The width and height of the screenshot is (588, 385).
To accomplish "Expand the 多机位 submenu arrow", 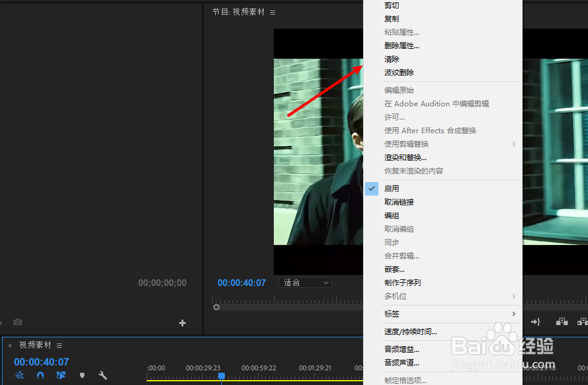I will 514,296.
